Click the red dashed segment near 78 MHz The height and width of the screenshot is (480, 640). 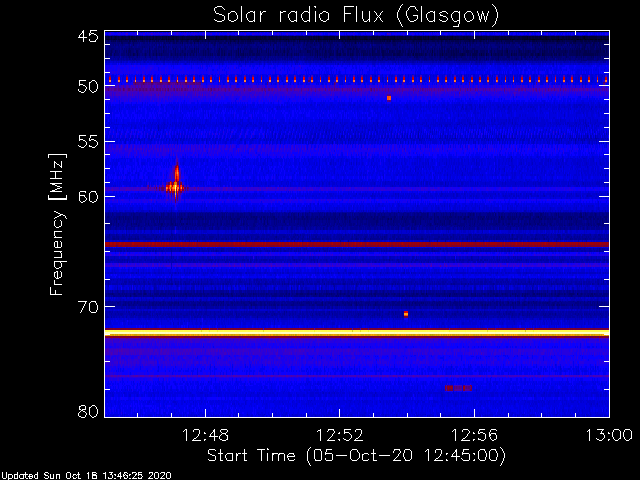[x=458, y=388]
